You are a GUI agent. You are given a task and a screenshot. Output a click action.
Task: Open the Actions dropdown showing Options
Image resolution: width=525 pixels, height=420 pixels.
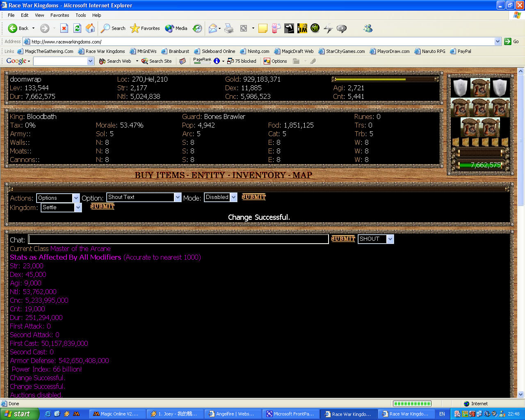58,198
